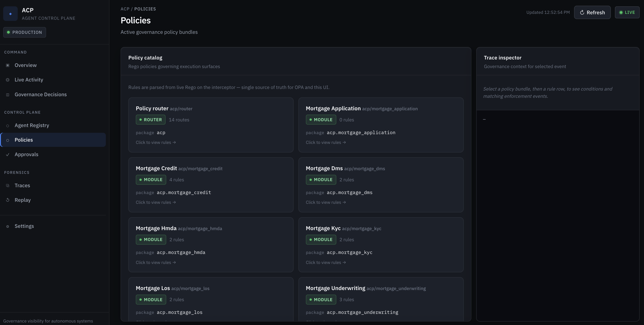The width and height of the screenshot is (644, 325).
Task: Select the Mortgage Dms card title
Action: pos(324,168)
